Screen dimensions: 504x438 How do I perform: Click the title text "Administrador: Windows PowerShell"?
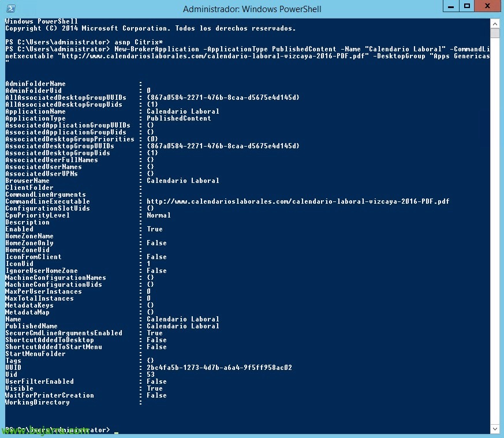point(252,9)
